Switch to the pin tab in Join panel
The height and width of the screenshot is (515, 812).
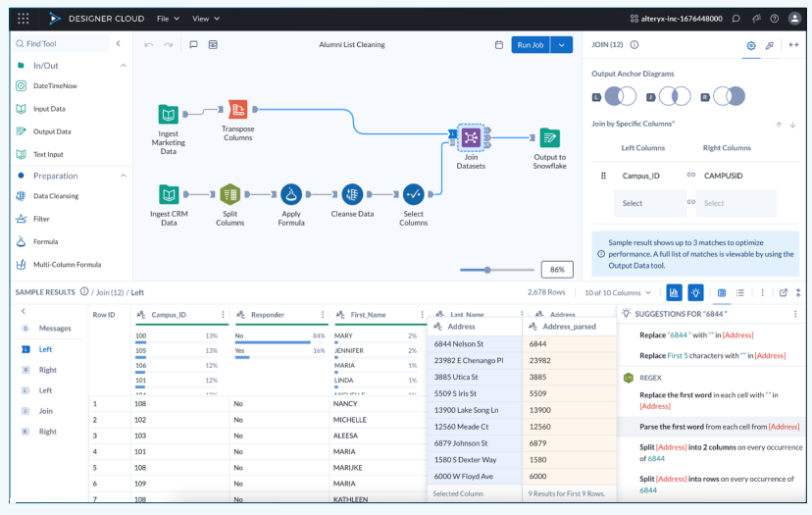[x=770, y=45]
